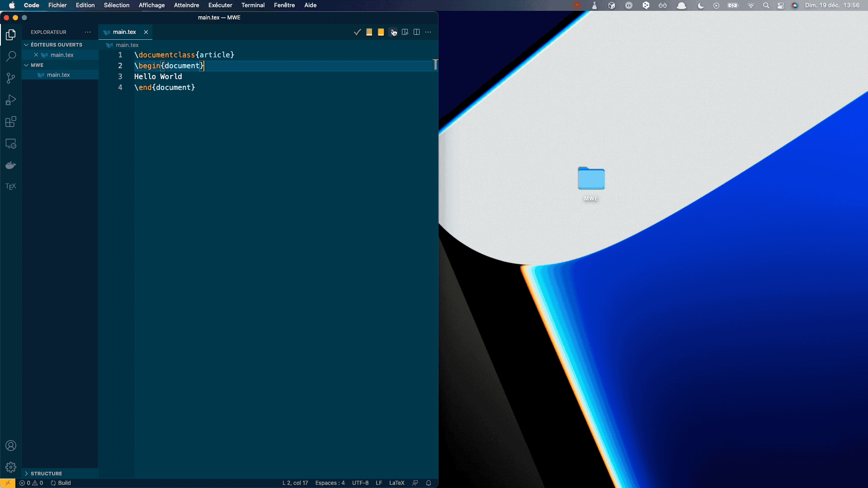Open the Terminal menu
This screenshot has height=488, width=868.
(253, 5)
